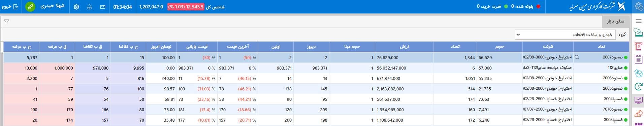The image size is (644, 126).
Task: Select the ضخود2005 symbol
Action: (613, 89)
